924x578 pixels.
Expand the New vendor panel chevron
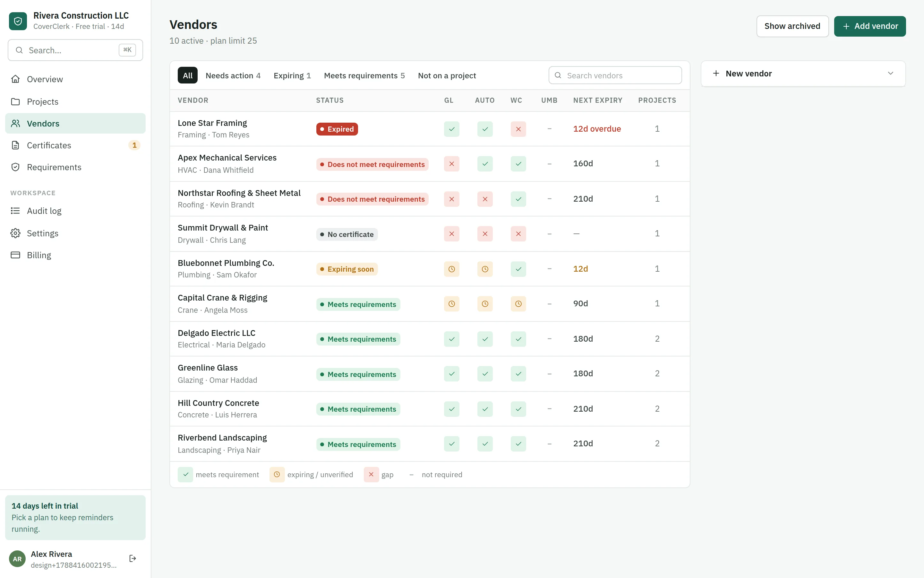click(x=890, y=74)
